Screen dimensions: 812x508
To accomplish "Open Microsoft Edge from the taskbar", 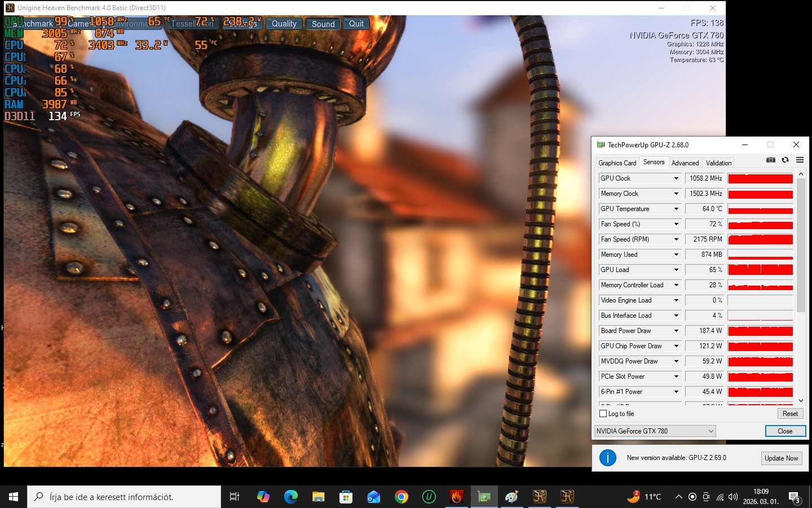I will [x=291, y=497].
